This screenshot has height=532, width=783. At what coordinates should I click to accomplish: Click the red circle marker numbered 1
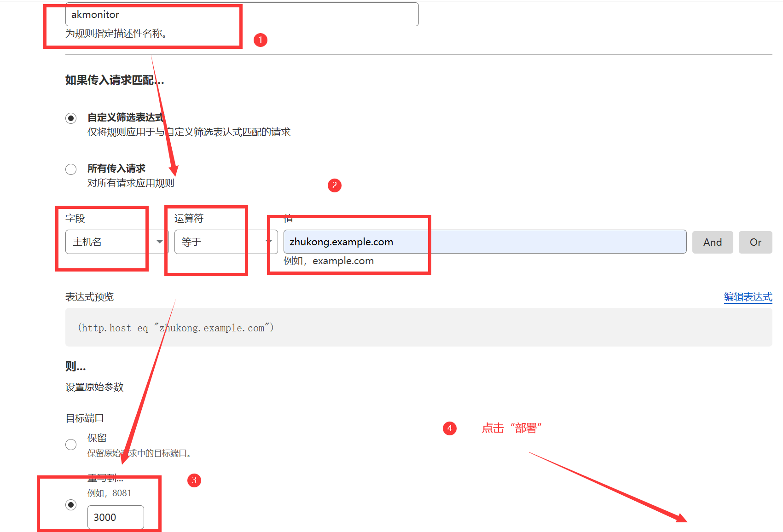click(261, 40)
